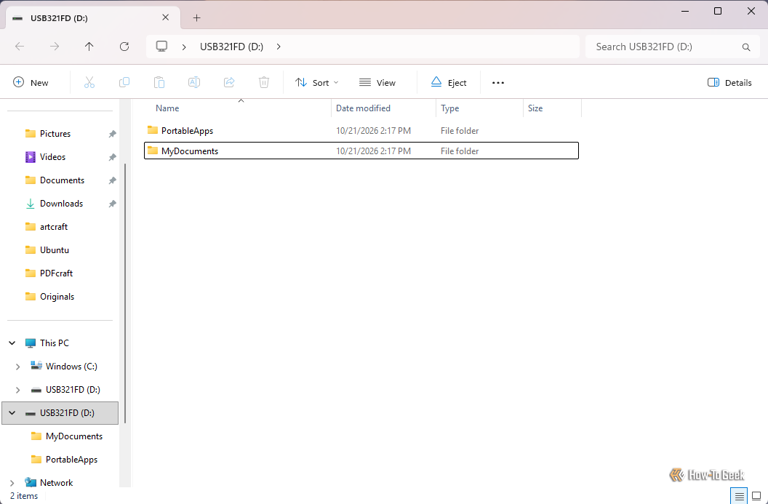Unpin Downloads using its pin icon
This screenshot has height=504, width=768.
click(112, 204)
